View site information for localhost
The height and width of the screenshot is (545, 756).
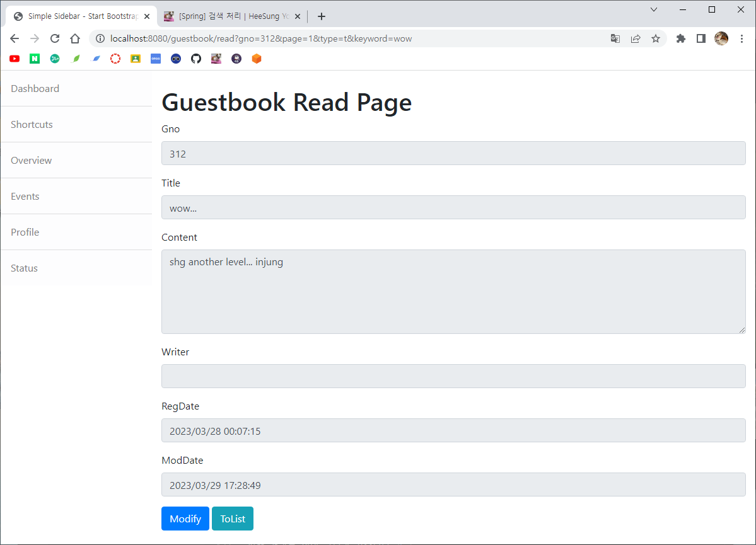(x=100, y=38)
